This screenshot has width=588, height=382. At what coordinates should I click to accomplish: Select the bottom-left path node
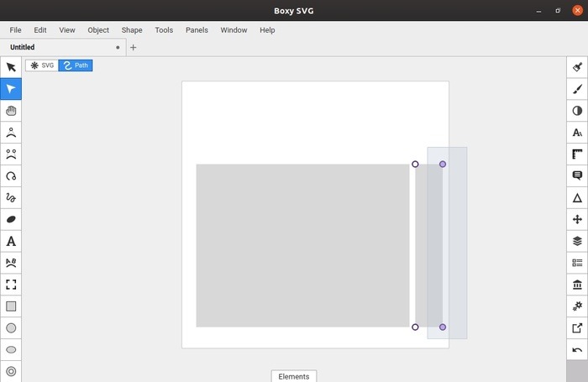coord(415,327)
